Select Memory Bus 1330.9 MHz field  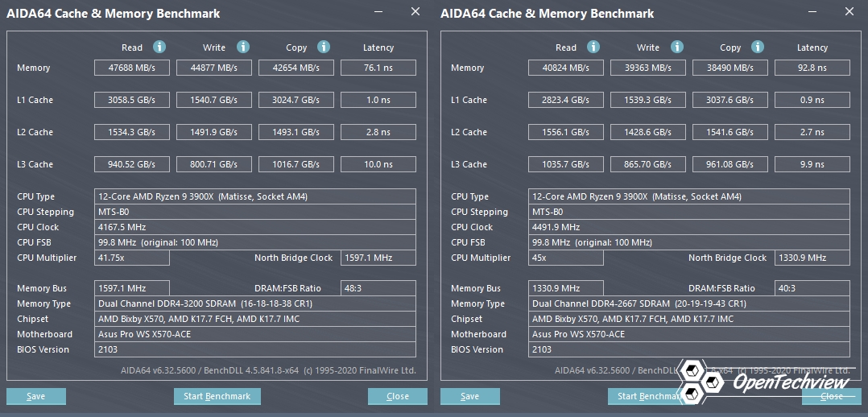pos(566,288)
